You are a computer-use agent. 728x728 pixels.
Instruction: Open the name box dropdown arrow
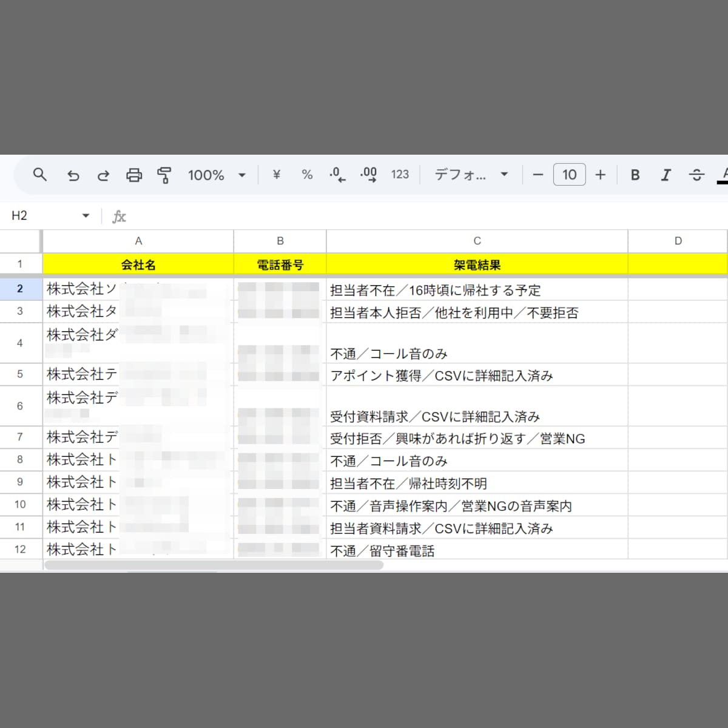tap(86, 216)
